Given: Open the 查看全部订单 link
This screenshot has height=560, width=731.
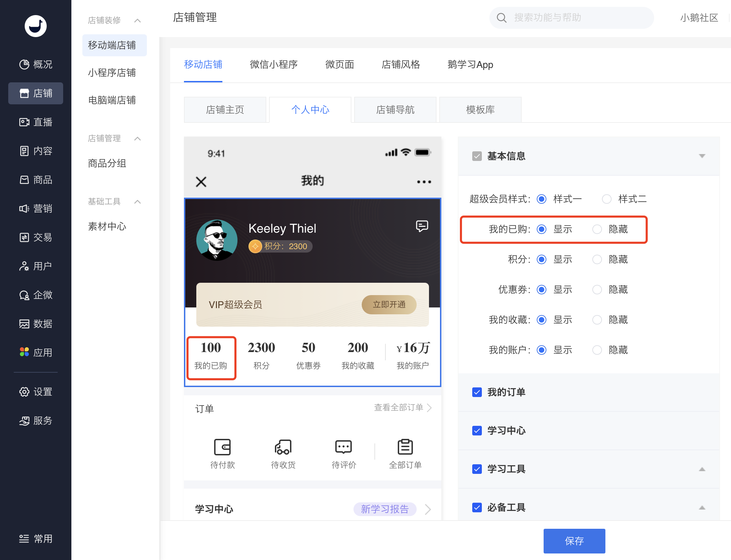Looking at the screenshot, I should click(x=403, y=407).
